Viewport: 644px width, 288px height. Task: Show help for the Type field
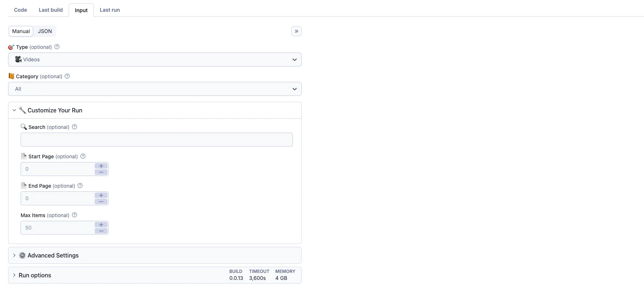coord(57,47)
